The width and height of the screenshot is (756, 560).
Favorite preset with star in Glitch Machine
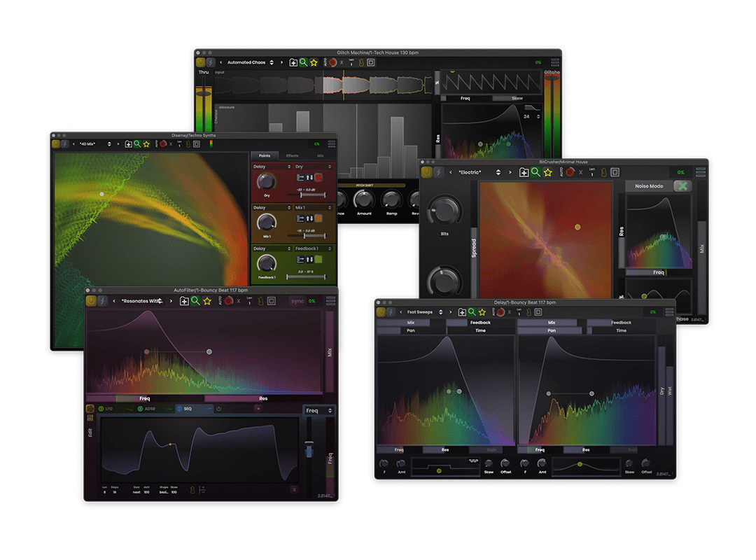[314, 62]
